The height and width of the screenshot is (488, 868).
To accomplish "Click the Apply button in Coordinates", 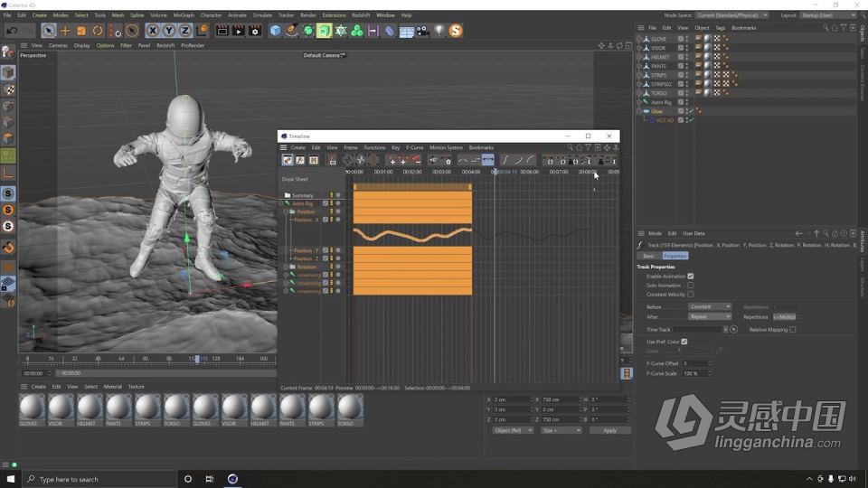I will click(609, 430).
